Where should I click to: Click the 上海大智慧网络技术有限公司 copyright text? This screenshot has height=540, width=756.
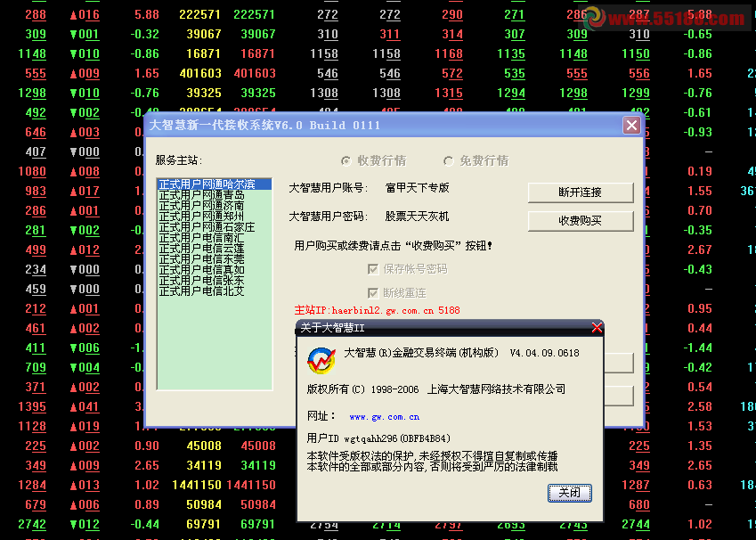(x=497, y=389)
